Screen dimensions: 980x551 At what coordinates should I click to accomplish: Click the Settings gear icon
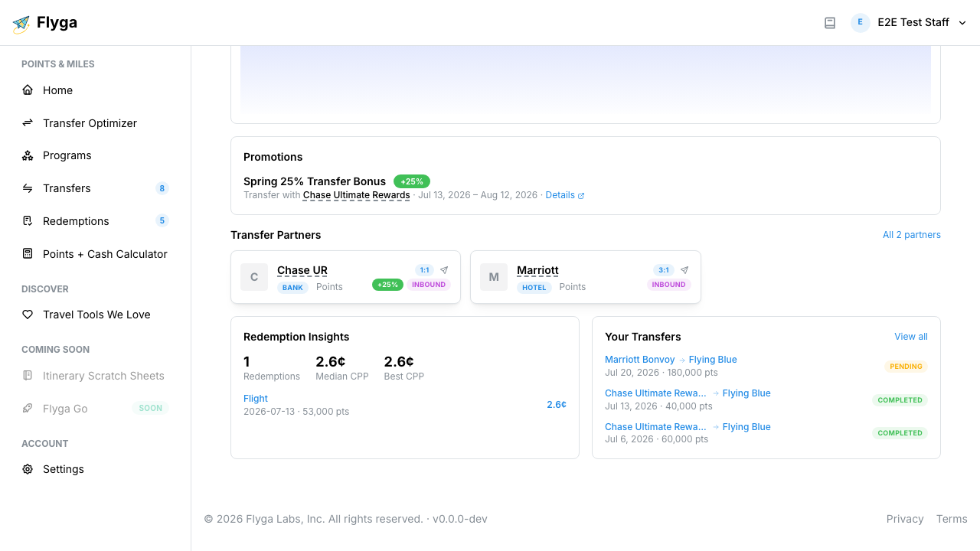pos(28,469)
